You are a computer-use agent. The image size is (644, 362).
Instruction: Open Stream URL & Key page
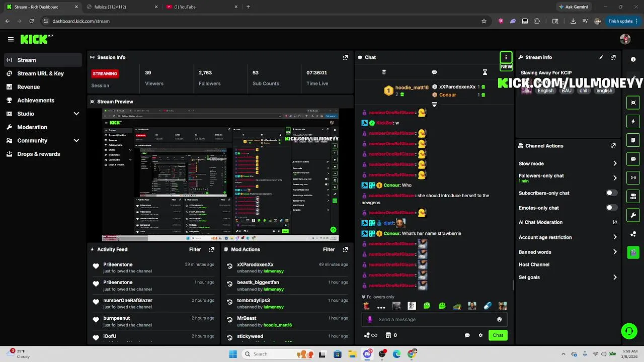[42, 73]
